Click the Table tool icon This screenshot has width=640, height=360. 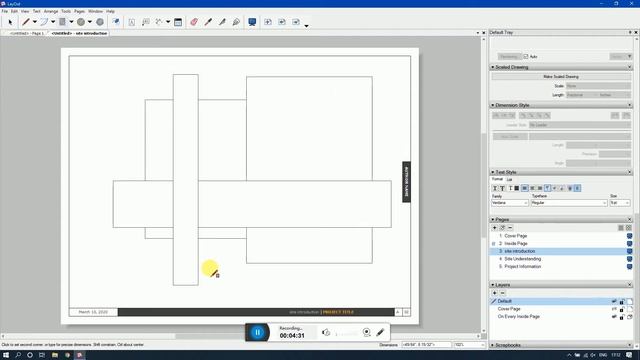[178, 22]
